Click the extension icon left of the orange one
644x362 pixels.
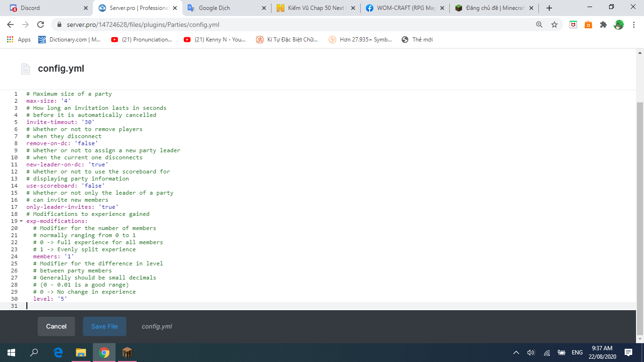pos(573,25)
